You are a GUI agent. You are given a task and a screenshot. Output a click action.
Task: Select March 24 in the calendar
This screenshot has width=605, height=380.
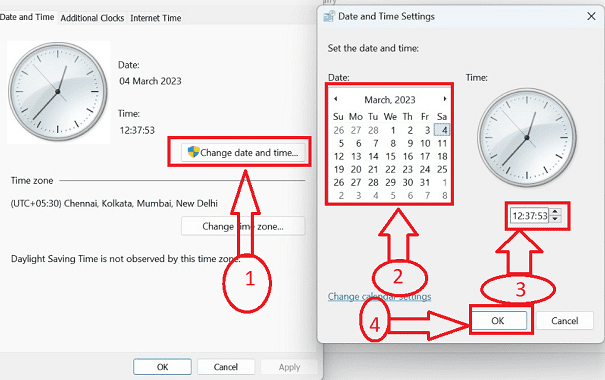425,169
